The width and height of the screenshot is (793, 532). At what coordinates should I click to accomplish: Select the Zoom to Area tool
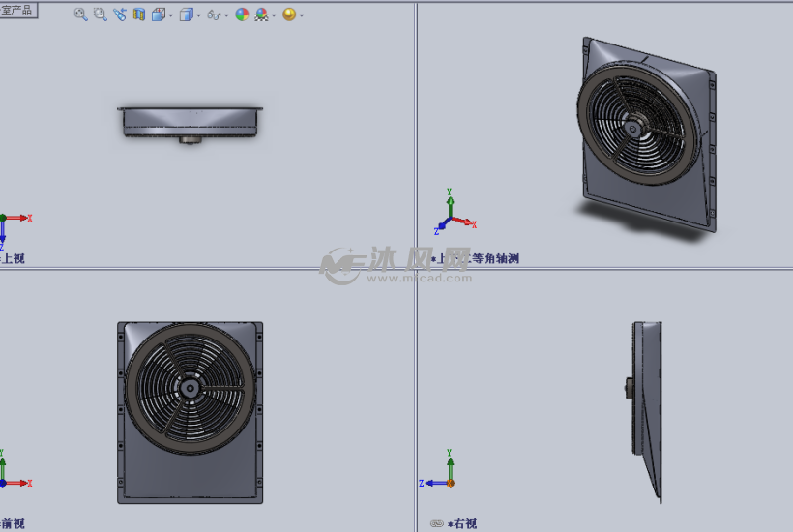[101, 15]
